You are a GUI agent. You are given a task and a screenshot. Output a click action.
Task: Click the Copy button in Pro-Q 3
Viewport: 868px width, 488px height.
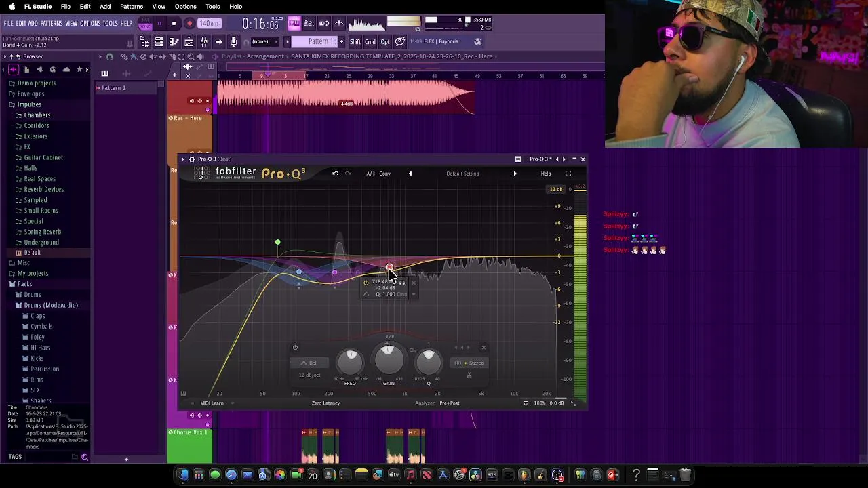coord(384,174)
